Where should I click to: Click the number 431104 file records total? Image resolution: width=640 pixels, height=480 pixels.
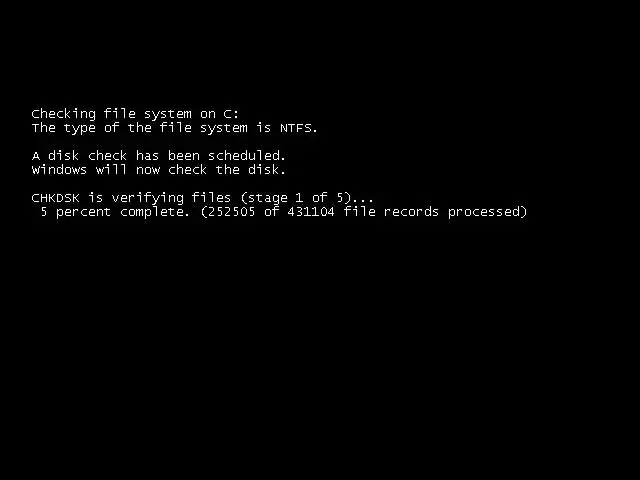[311, 212]
